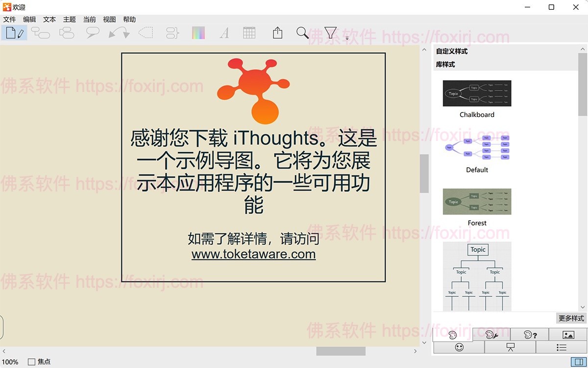Screen dimensions: 588x368
Task: Open the share/export icon
Action: [x=277, y=33]
